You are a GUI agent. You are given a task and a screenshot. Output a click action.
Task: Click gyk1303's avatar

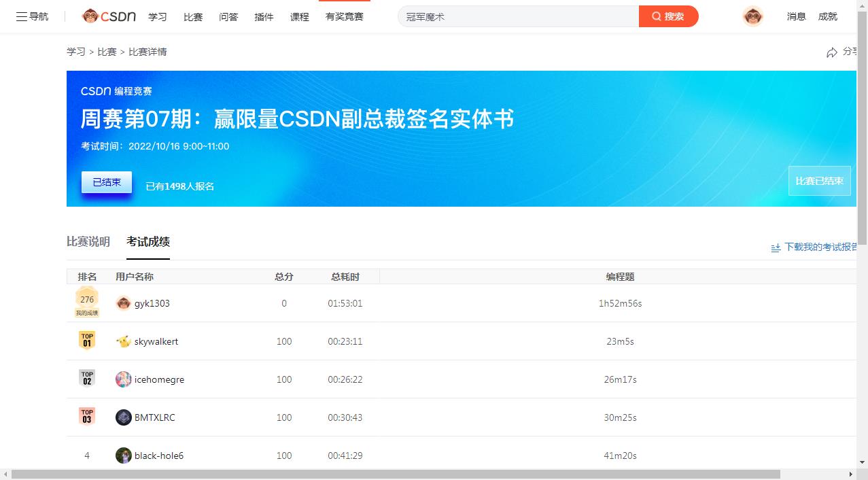click(x=123, y=303)
